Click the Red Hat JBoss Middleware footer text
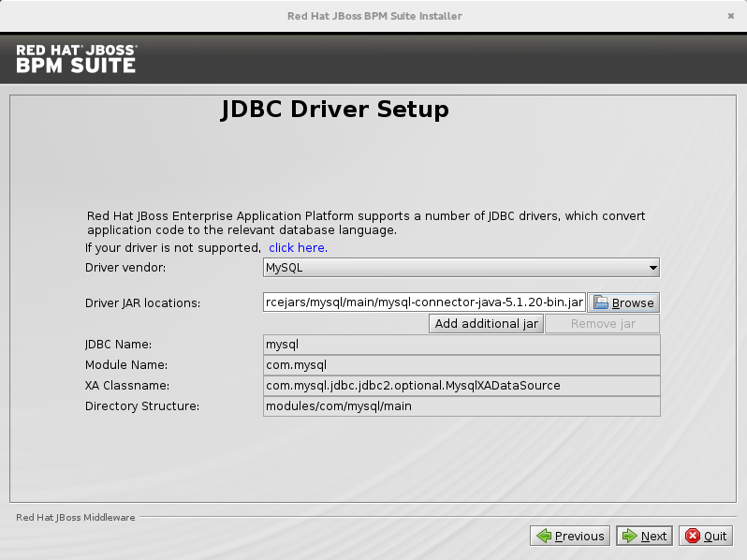The width and height of the screenshot is (747, 560). [76, 517]
